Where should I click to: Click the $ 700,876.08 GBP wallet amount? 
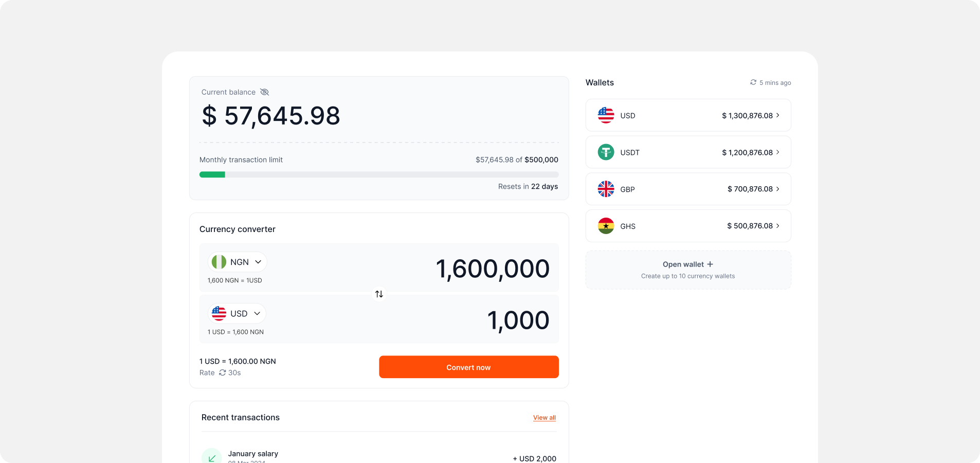click(750, 189)
